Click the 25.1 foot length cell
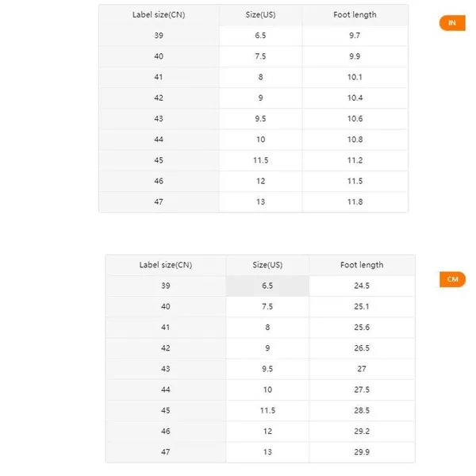Image resolution: width=476 pixels, height=476 pixels. 362,306
